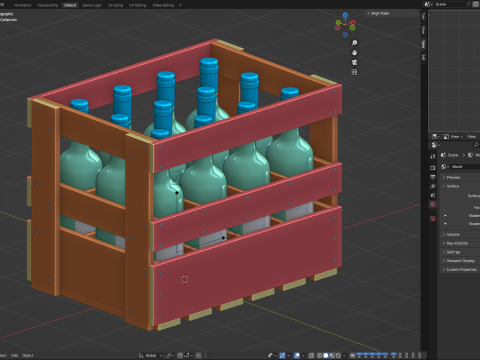480x360 pixels.
Task: Open the Scene browse dropdown in the top bar
Action: (429, 4)
